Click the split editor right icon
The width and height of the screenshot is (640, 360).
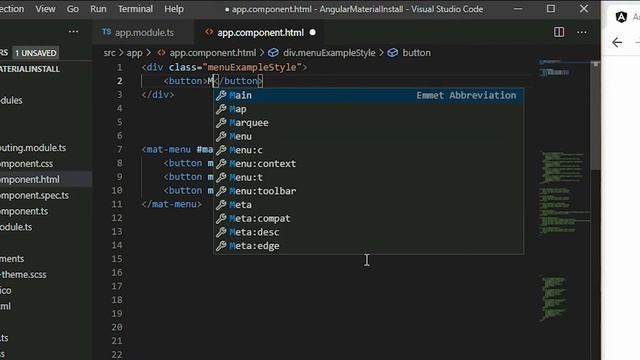tap(559, 32)
